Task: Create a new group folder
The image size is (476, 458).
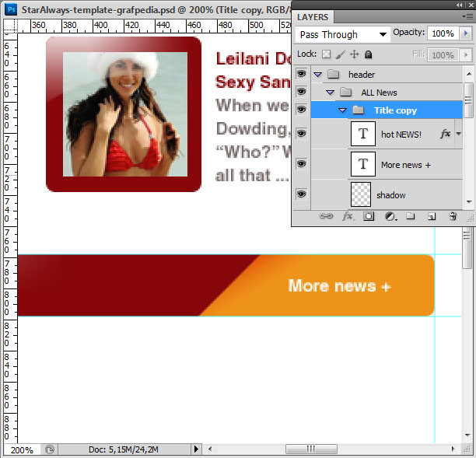Action: pyautogui.click(x=411, y=216)
